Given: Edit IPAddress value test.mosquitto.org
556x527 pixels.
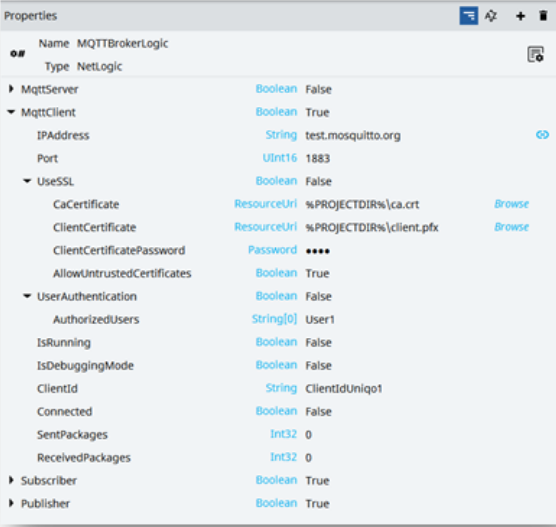Looking at the screenshot, I should click(353, 135).
